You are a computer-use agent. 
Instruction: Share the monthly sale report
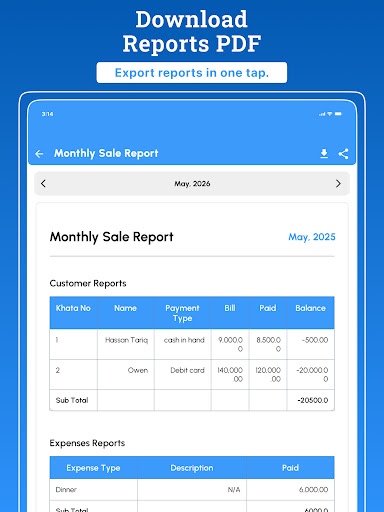coord(343,154)
